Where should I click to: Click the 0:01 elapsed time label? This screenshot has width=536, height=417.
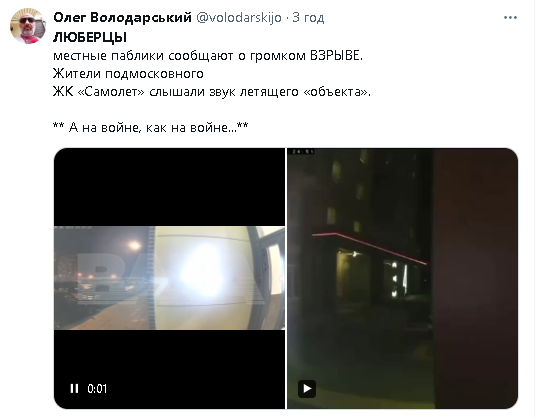(97, 389)
